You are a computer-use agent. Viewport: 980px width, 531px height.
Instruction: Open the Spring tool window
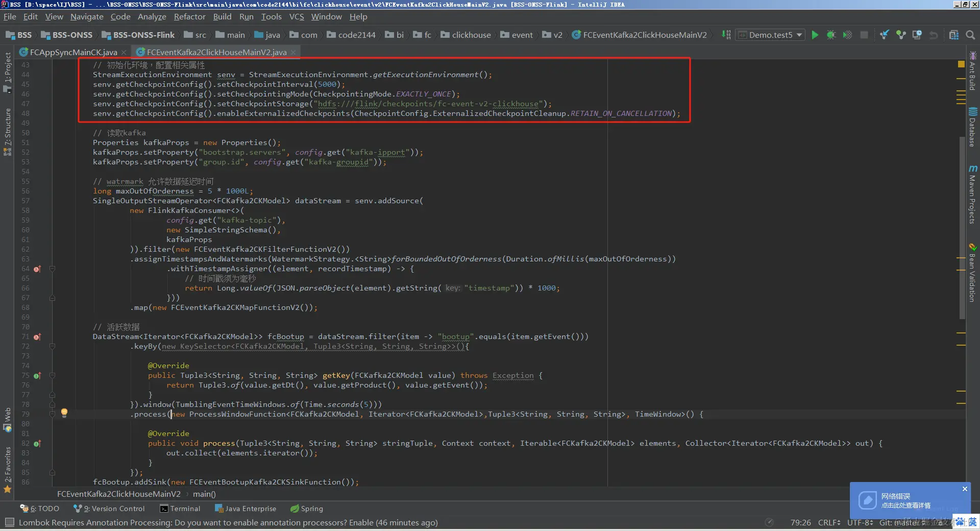coord(307,509)
